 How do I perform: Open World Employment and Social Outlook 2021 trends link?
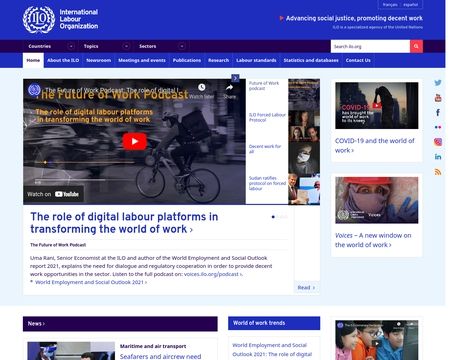272,350
